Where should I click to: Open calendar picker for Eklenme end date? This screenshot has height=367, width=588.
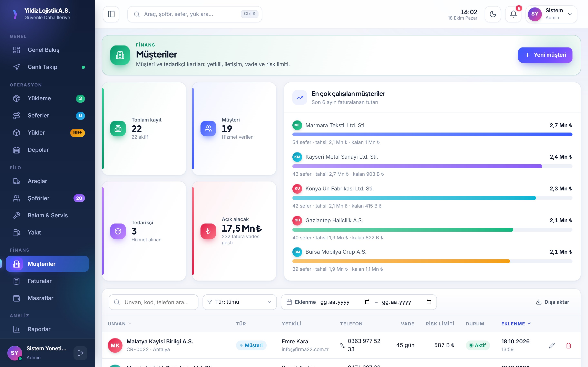[x=429, y=302]
